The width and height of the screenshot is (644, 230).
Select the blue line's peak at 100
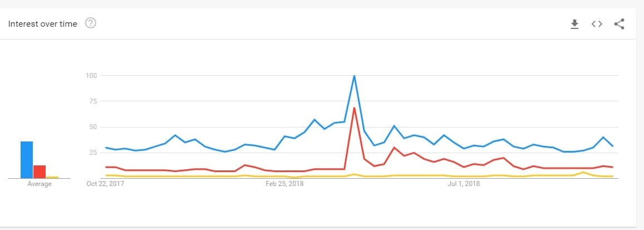[x=354, y=76]
